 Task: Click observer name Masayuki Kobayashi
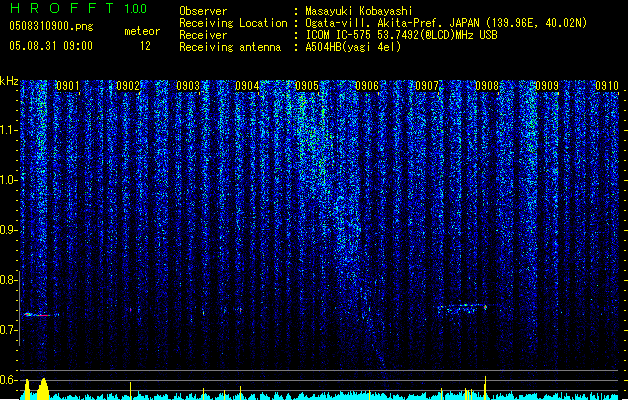point(359,11)
